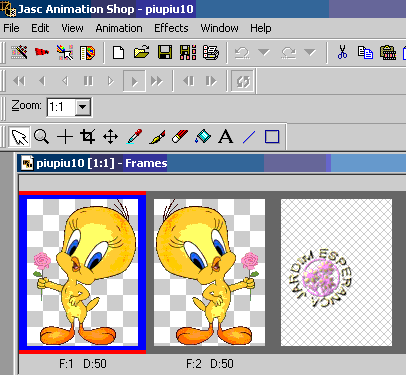Click the Banner Wizard icon
The height and width of the screenshot is (375, 406).
point(42,52)
